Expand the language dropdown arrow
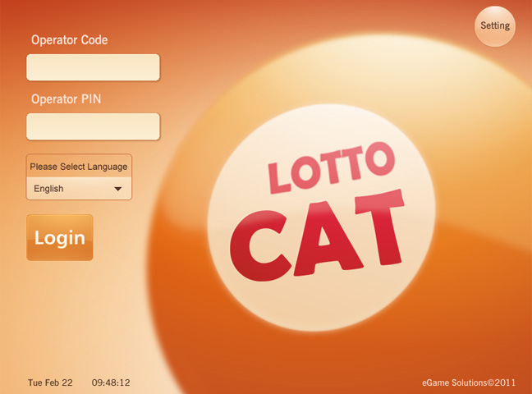The image size is (532, 394). [117, 189]
